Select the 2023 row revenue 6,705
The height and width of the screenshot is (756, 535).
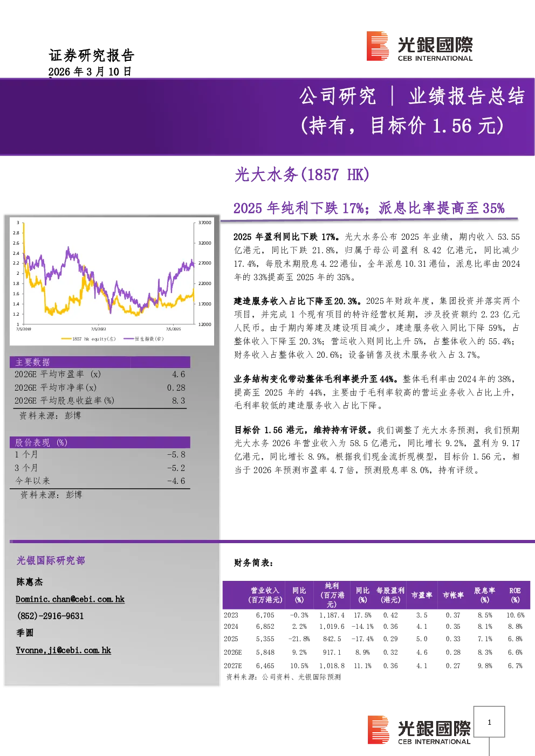tap(265, 615)
